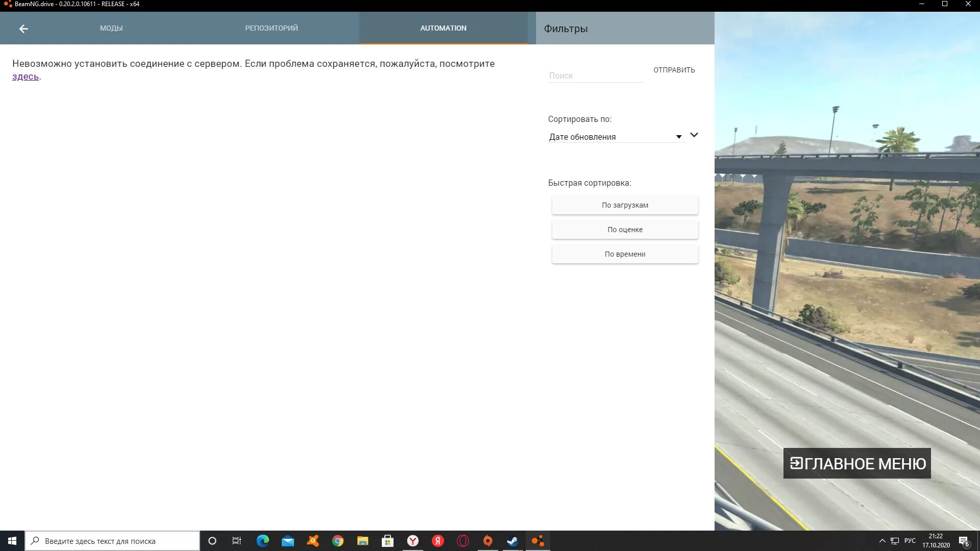The width and height of the screenshot is (980, 551).
Task: Toggle sort direction chevron beside sort dropdown
Action: pyautogui.click(x=694, y=135)
